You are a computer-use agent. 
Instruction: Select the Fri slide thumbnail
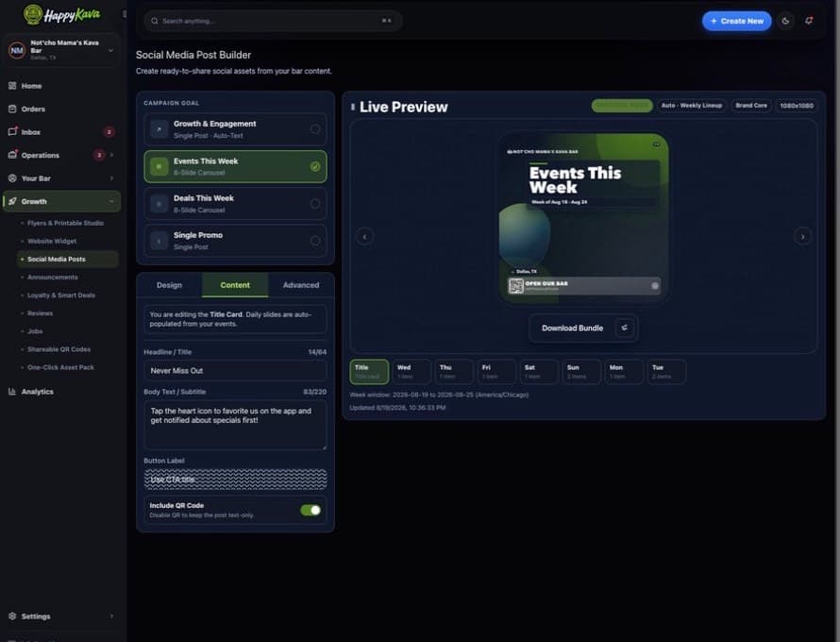(496, 371)
